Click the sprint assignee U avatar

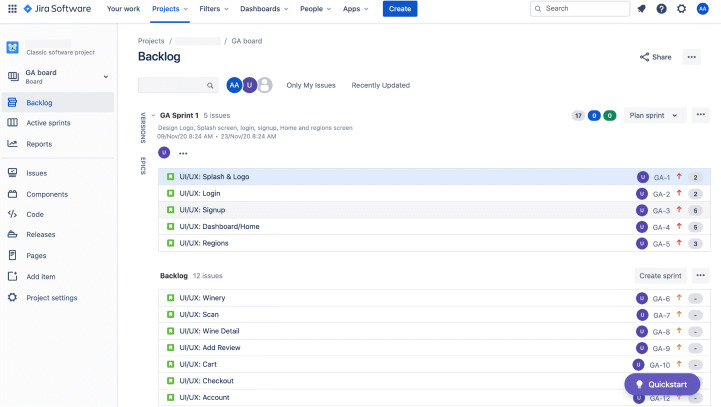point(164,153)
